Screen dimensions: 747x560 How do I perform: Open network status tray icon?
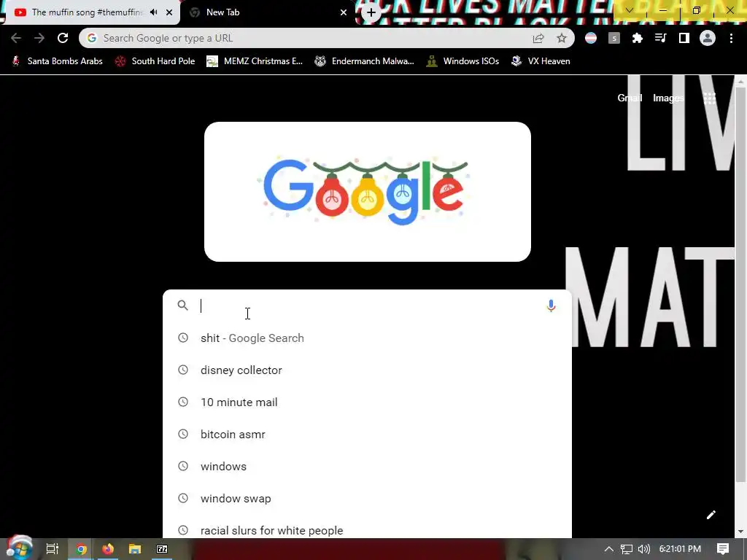pyautogui.click(x=627, y=549)
